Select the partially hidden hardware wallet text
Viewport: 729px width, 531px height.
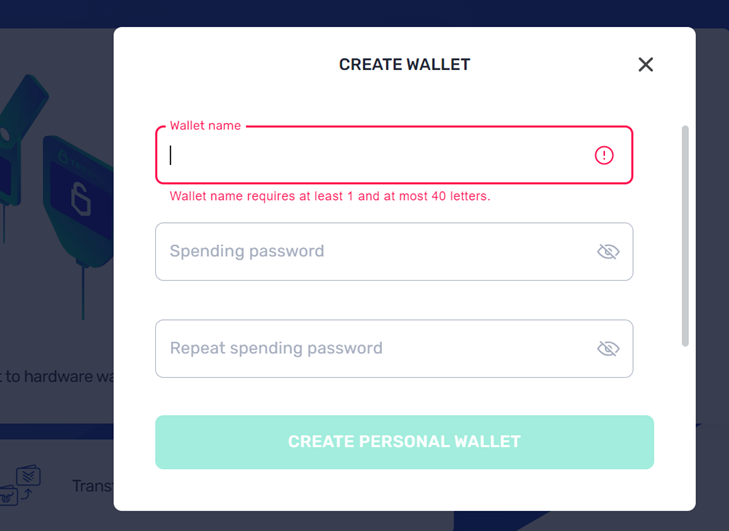coord(57,376)
